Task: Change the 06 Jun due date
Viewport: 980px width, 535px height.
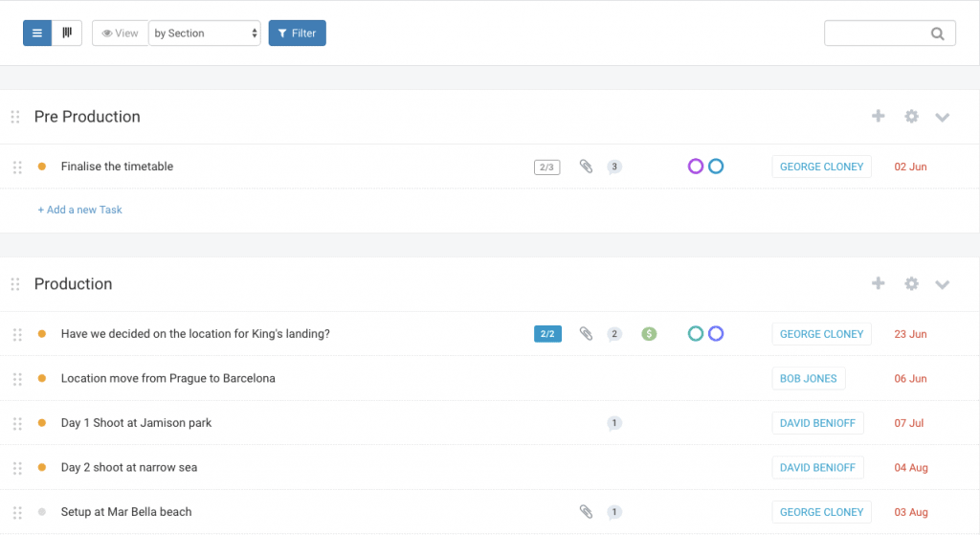Action: pos(910,379)
